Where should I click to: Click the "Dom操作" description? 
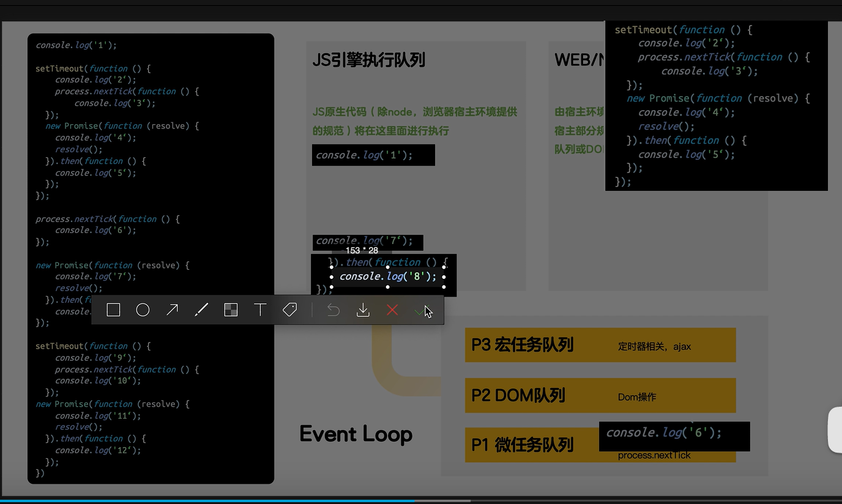(637, 397)
